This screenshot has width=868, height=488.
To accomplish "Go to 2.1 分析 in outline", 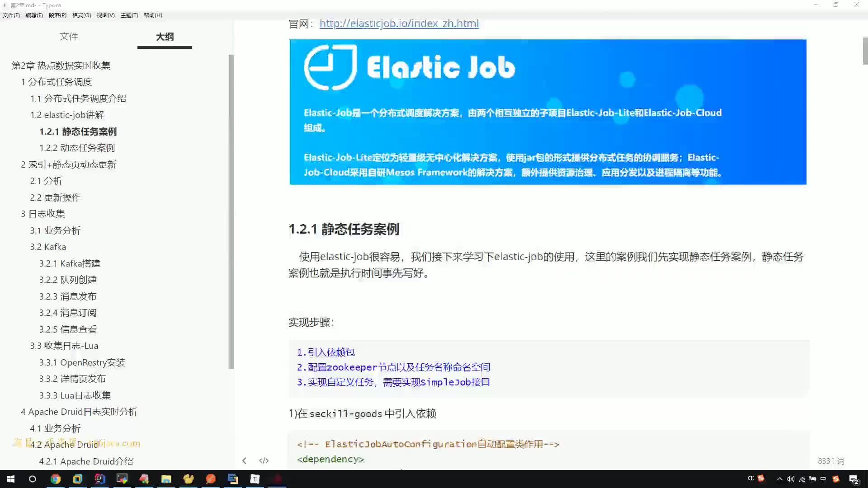I will coord(46,181).
